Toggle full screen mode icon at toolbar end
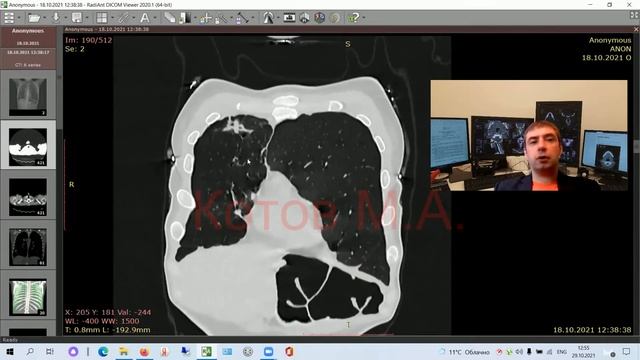 tap(634, 16)
